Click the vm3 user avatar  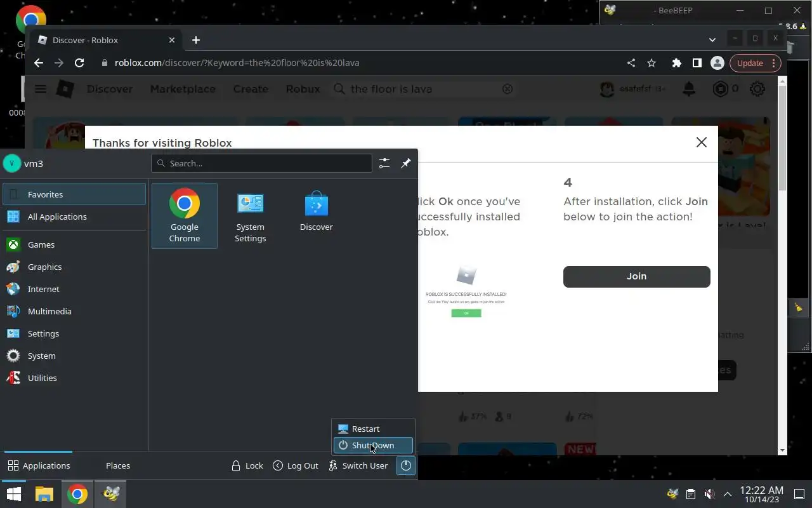(11, 163)
